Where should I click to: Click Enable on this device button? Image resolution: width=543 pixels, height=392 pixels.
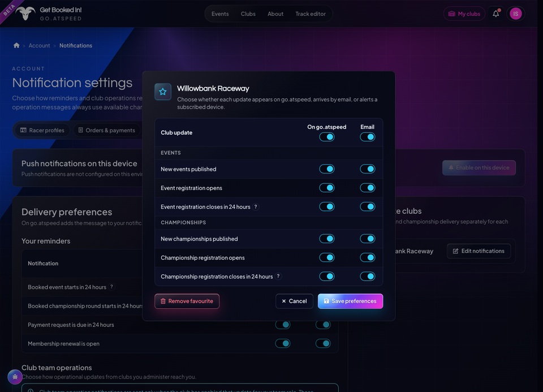point(479,167)
